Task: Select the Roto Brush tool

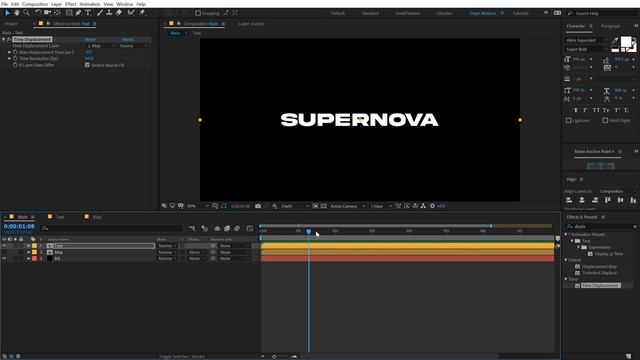Action: (131, 13)
